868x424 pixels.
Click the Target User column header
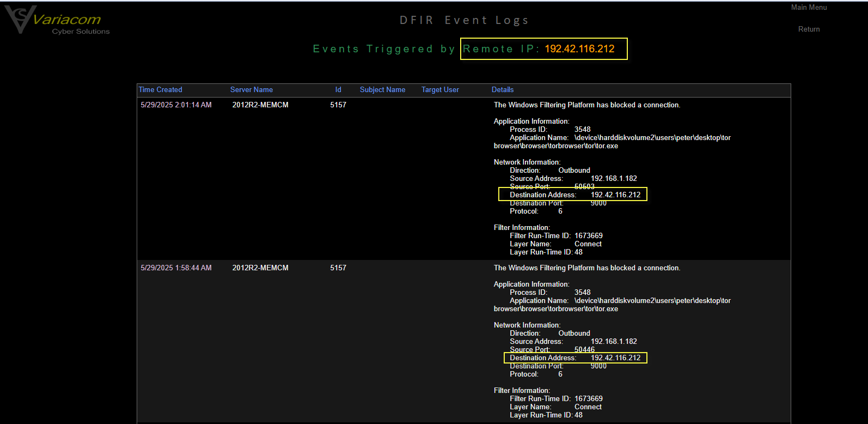tap(440, 90)
